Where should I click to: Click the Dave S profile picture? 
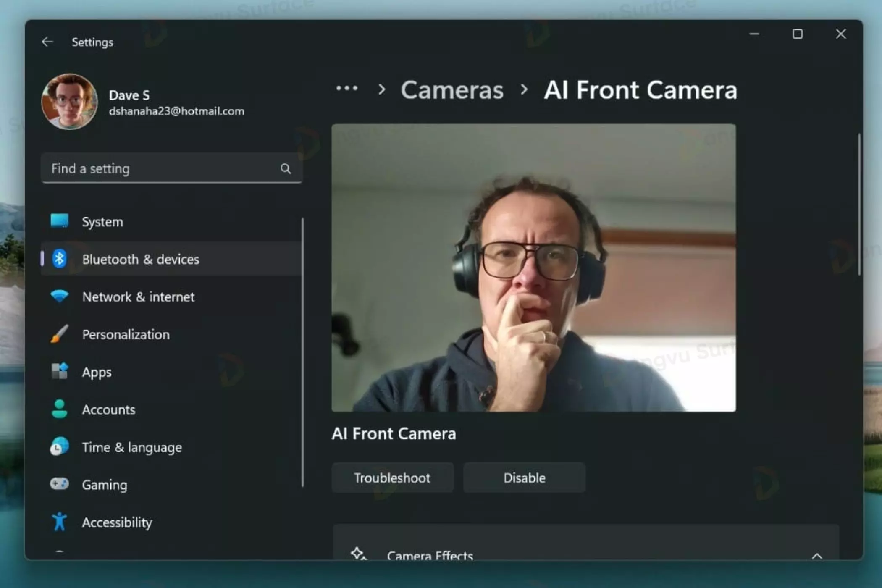[x=70, y=102]
